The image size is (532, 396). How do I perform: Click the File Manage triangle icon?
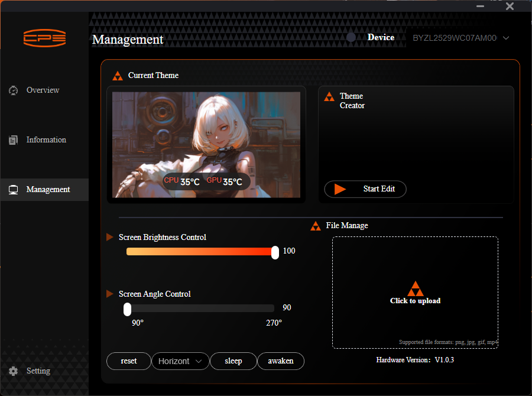pyautogui.click(x=316, y=226)
